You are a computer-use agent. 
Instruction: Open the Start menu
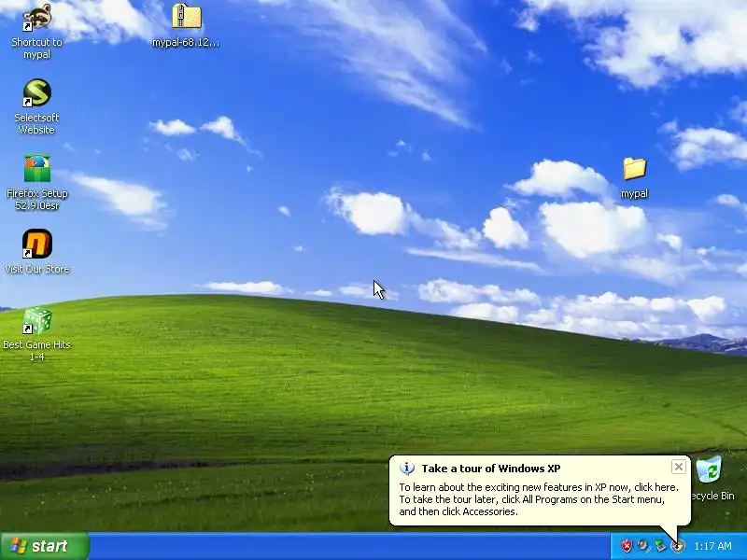click(x=44, y=546)
